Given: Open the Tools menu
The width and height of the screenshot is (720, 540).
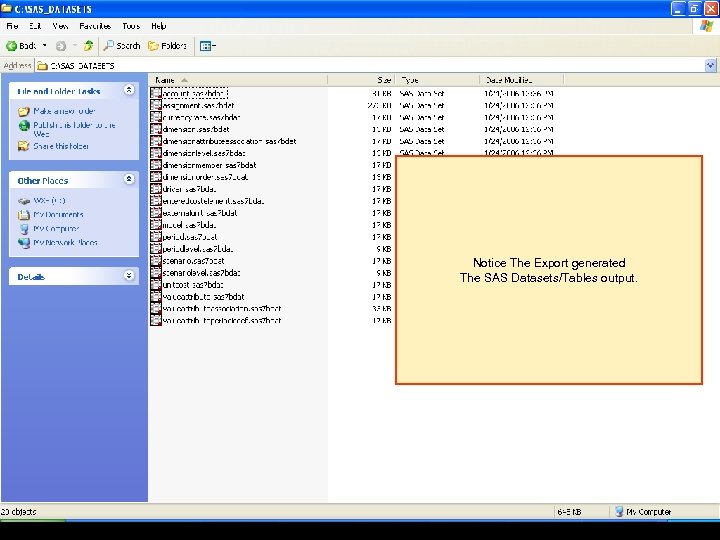Looking at the screenshot, I should point(131,26).
